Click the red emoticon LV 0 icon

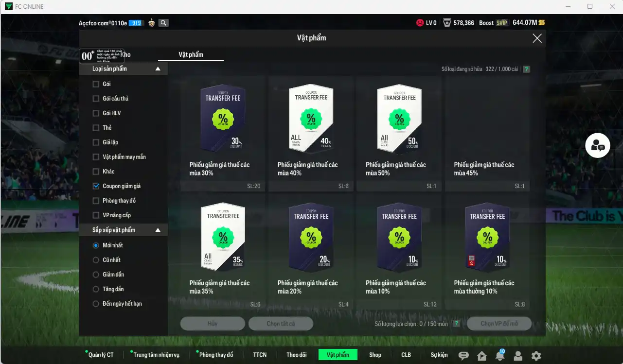[420, 23]
